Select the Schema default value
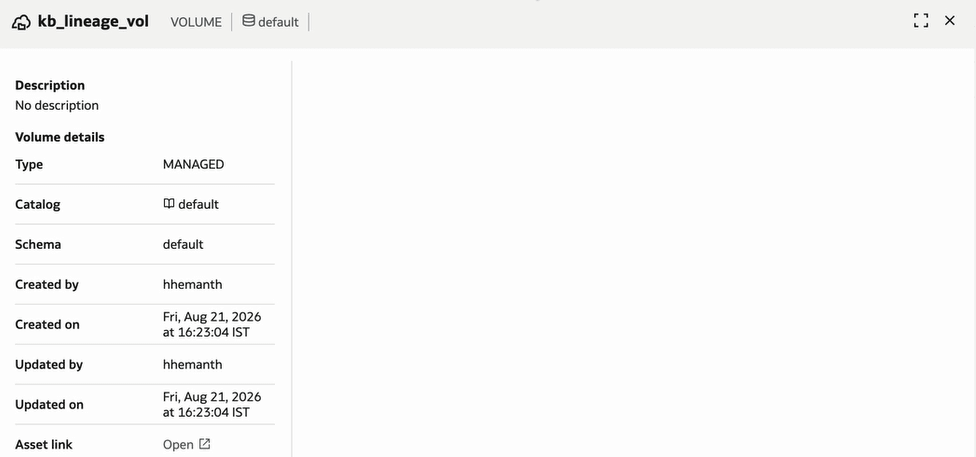 pyautogui.click(x=183, y=244)
